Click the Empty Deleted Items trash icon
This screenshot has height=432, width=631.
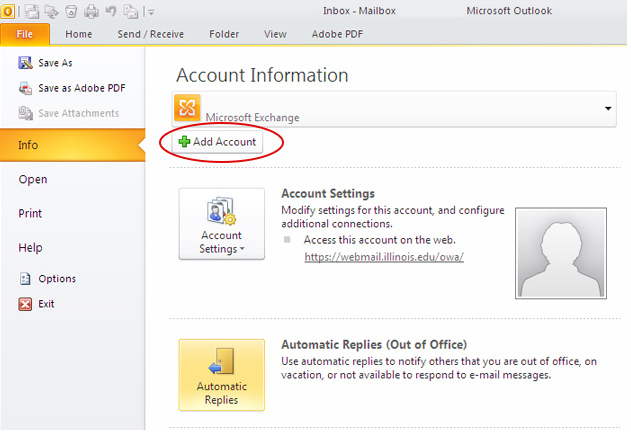coord(71,11)
